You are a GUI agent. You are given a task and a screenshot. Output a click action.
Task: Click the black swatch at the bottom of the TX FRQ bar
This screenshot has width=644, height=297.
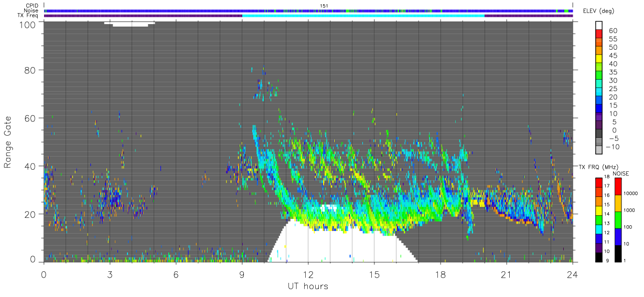click(599, 256)
